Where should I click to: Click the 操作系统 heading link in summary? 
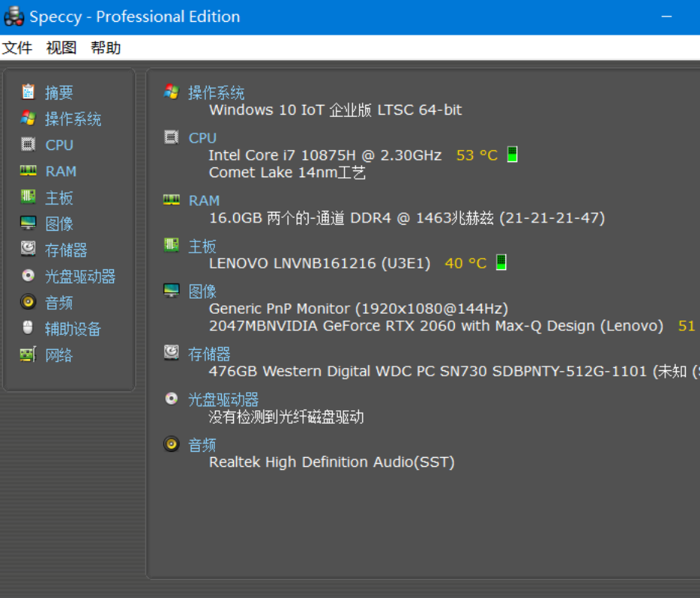216,93
